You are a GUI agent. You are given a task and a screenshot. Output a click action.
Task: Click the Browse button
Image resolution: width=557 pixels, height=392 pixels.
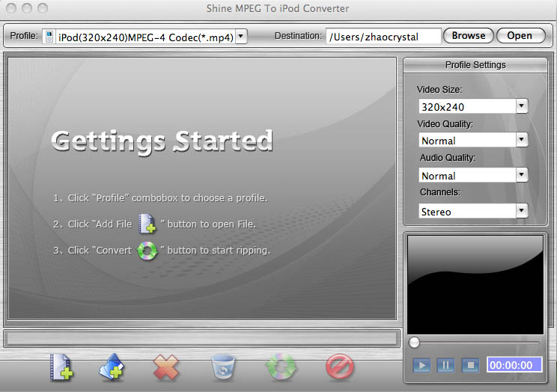click(x=469, y=36)
